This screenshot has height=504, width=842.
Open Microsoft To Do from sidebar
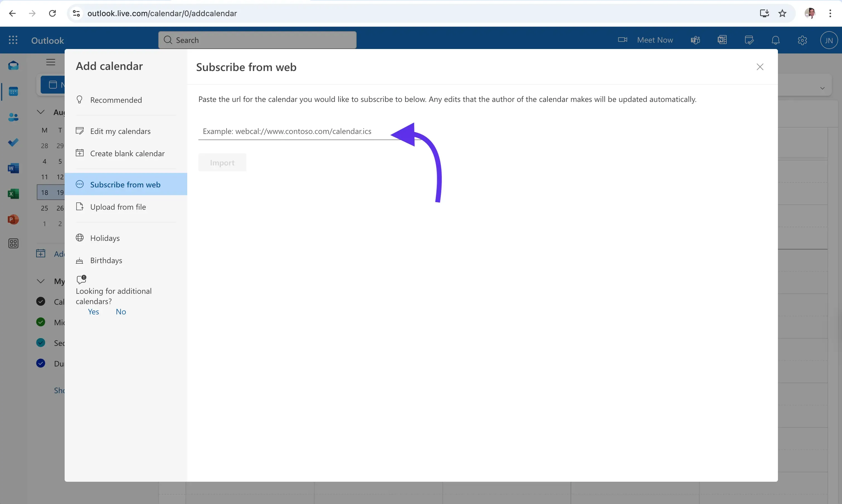click(13, 142)
